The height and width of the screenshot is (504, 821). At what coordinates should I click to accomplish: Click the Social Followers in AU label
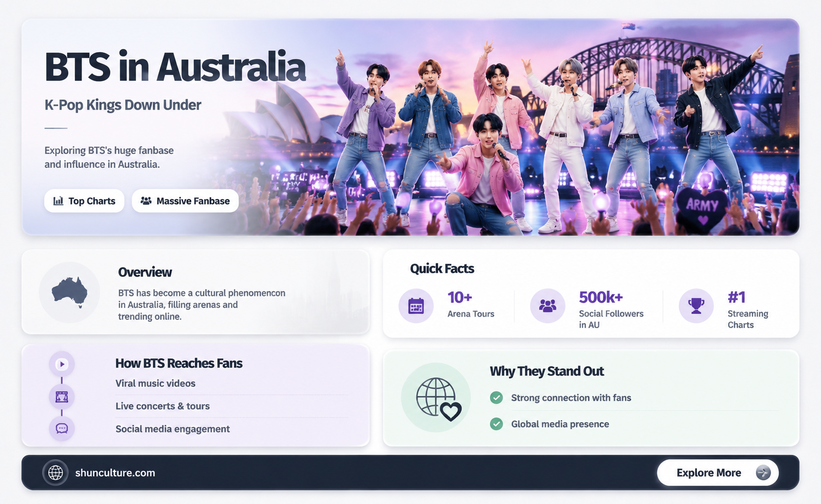click(x=611, y=319)
